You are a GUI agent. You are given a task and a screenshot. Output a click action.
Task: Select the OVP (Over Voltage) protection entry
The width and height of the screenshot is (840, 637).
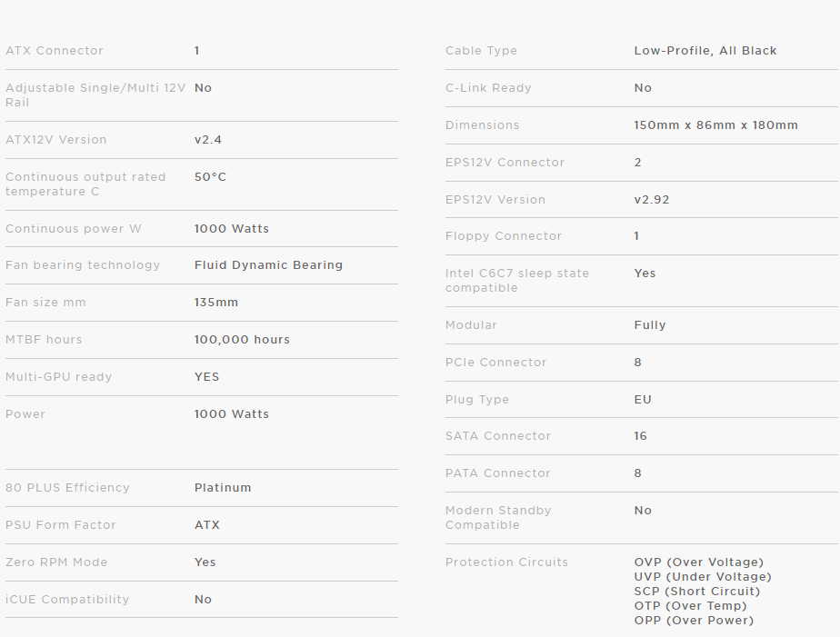[x=699, y=562]
